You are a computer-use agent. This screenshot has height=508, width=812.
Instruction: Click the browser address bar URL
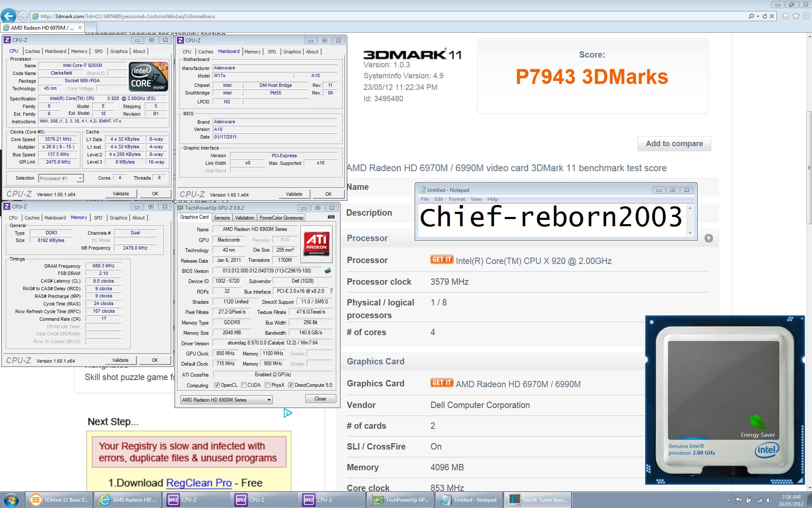click(128, 17)
